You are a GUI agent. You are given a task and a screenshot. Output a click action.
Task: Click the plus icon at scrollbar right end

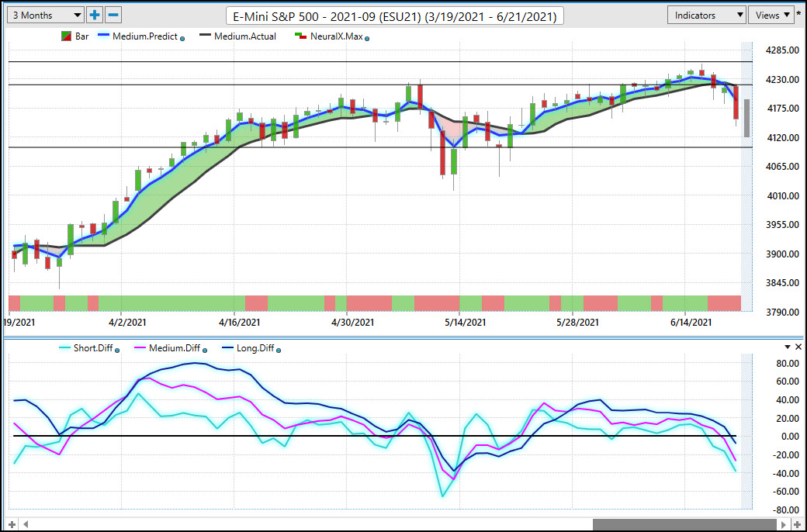[x=797, y=525]
